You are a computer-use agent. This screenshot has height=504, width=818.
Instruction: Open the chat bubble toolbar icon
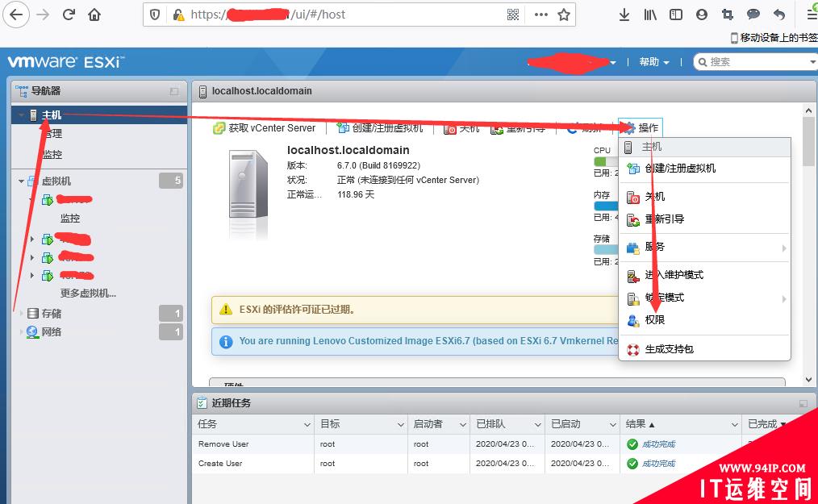[x=753, y=15]
